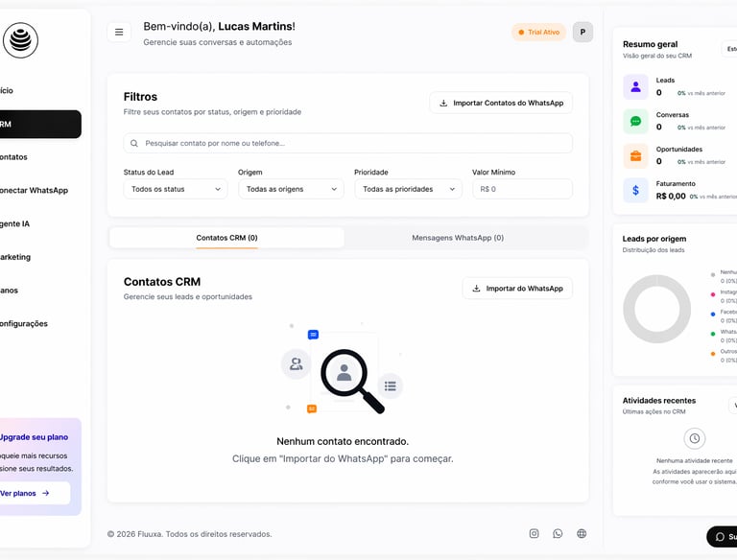The image size is (737, 560).
Task: Click Importar Contatos do WhatsApp button
Action: (x=501, y=103)
